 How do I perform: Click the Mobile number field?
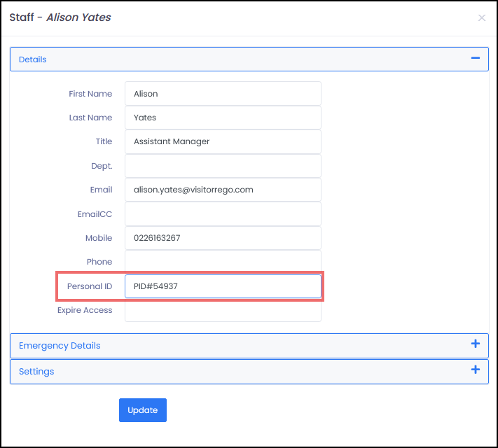[223, 238]
